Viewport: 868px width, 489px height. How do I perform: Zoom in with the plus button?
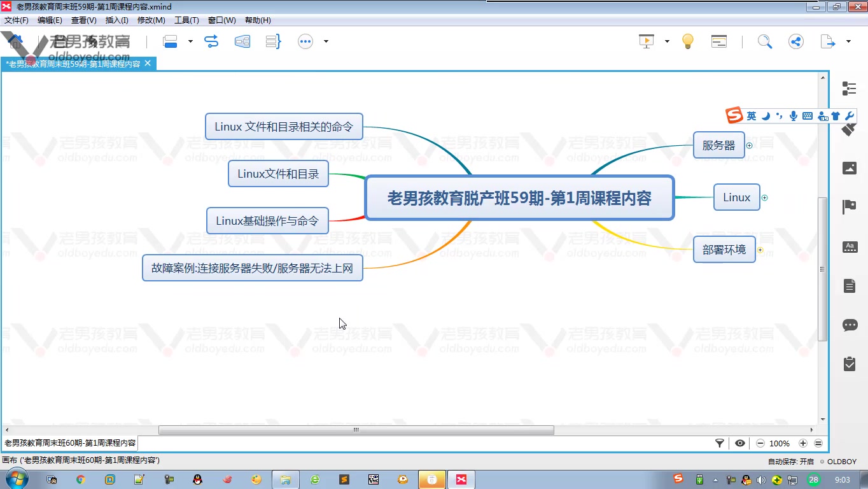803,443
